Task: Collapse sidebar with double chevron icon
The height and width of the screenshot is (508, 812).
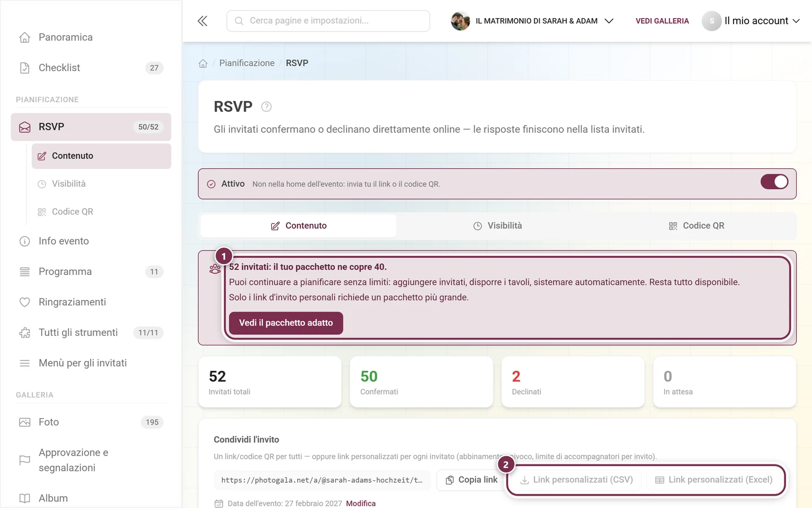Action: pyautogui.click(x=202, y=21)
